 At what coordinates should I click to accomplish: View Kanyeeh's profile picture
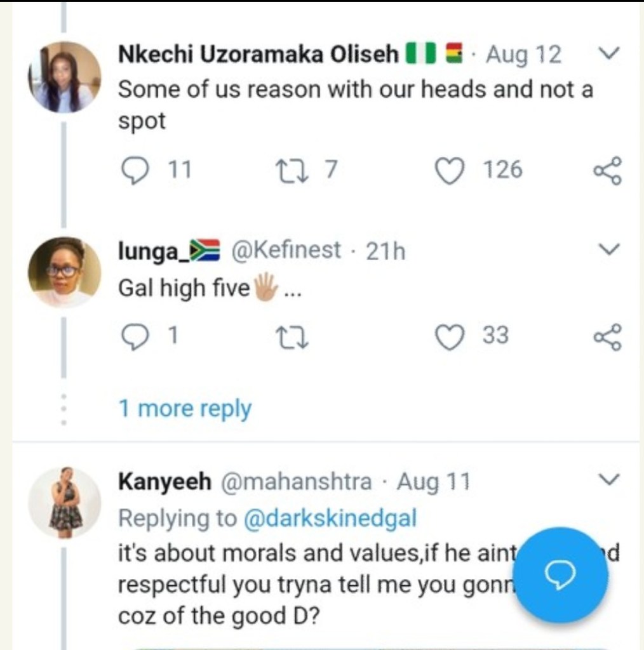[x=64, y=503]
